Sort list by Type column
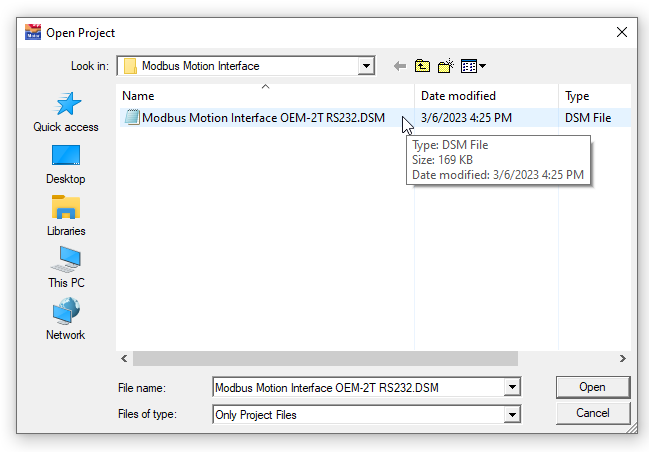Image resolution: width=649 pixels, height=452 pixels. pyautogui.click(x=595, y=96)
